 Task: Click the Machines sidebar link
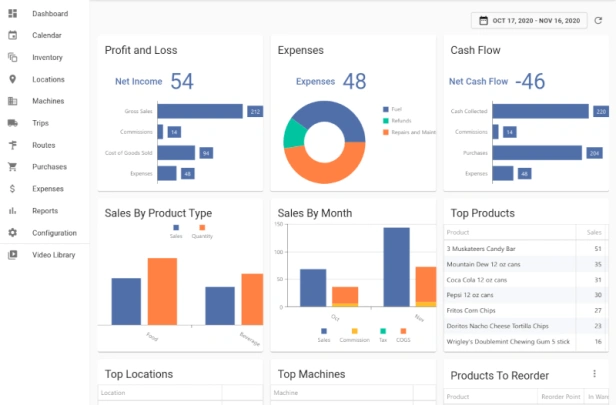click(x=48, y=101)
